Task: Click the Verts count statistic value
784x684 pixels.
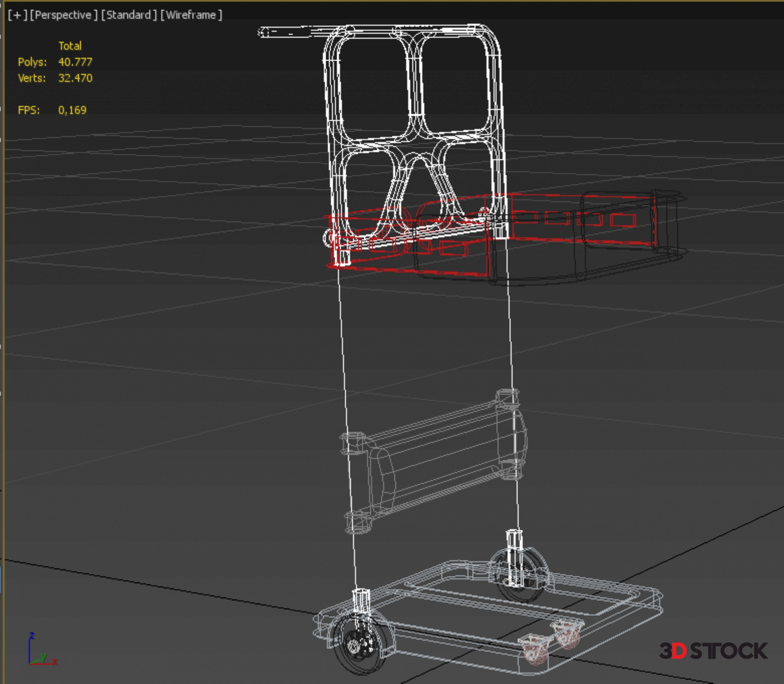Action: point(75,78)
